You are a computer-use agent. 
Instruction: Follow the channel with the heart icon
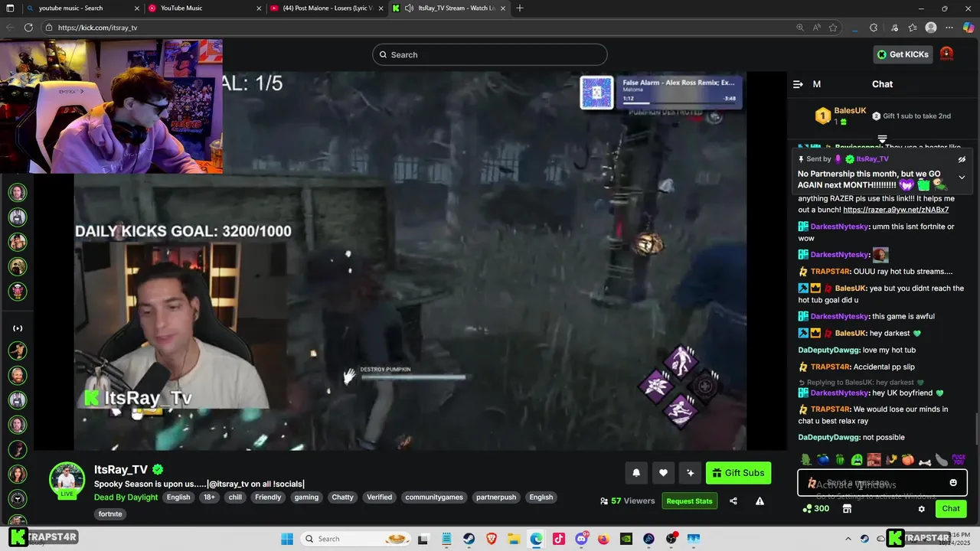(x=663, y=473)
